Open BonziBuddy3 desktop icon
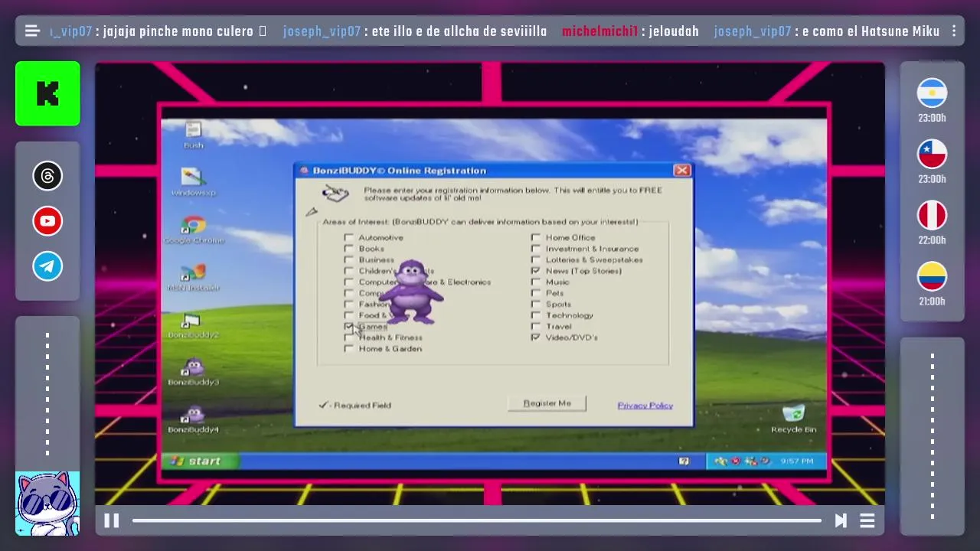The height and width of the screenshot is (551, 980). [x=193, y=372]
